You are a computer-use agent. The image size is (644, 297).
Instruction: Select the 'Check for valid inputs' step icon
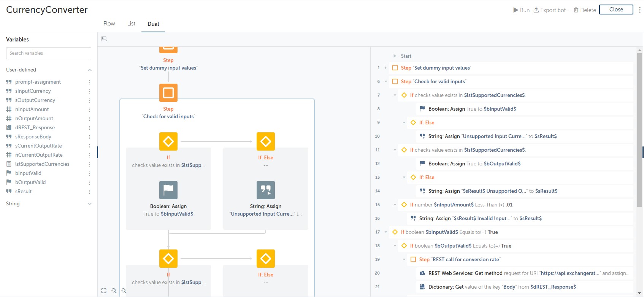(x=168, y=93)
